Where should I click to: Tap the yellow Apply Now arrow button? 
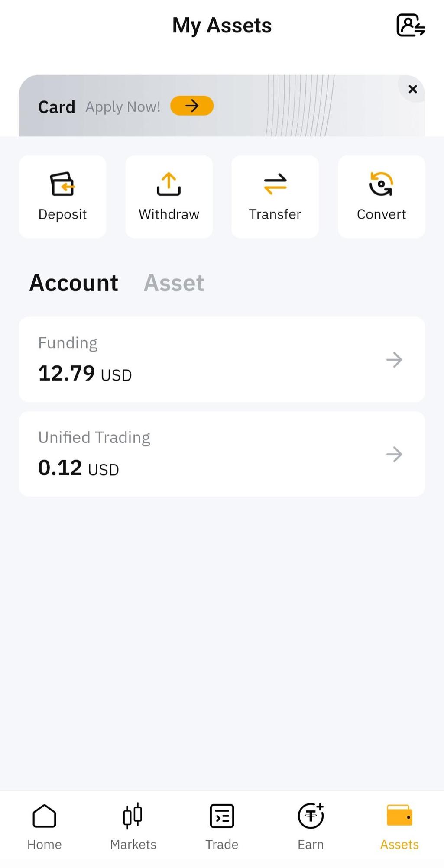pyautogui.click(x=192, y=106)
